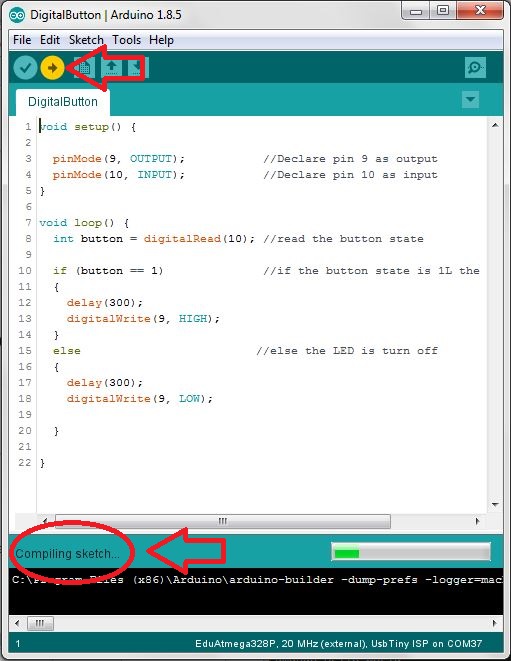This screenshot has width=511, height=661.
Task: Click the compile progress bar
Action: tap(411, 552)
